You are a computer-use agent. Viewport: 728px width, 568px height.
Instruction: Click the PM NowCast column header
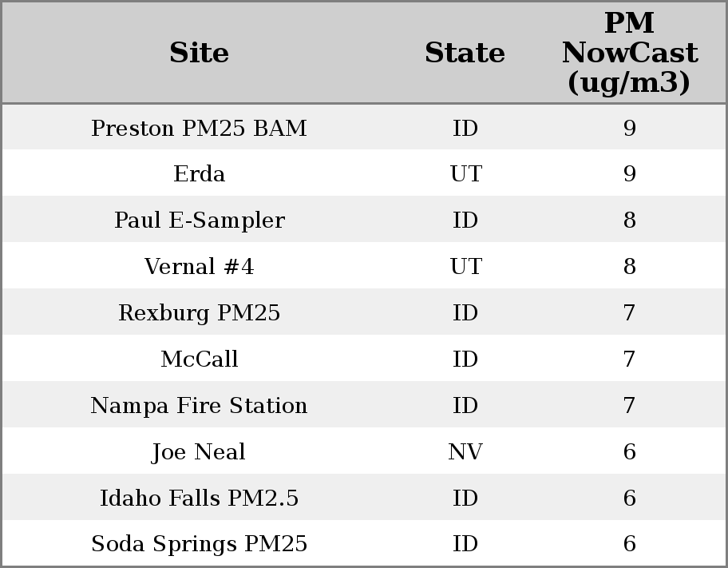pyautogui.click(x=629, y=53)
